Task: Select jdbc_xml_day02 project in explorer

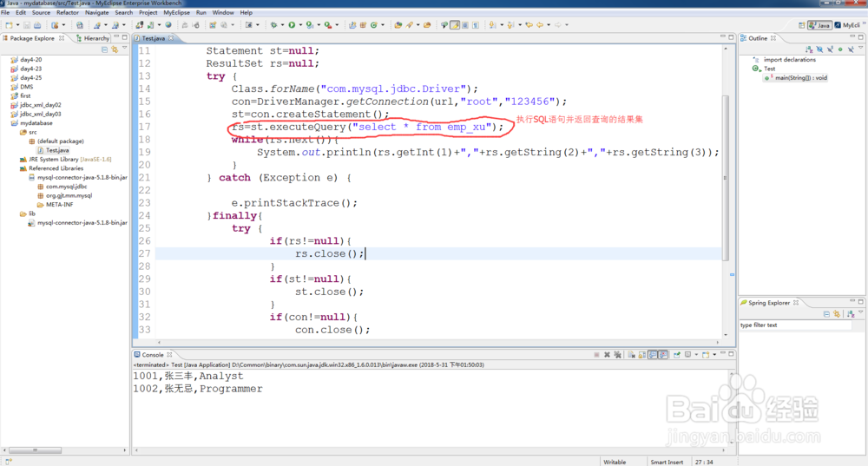Action: [36, 105]
